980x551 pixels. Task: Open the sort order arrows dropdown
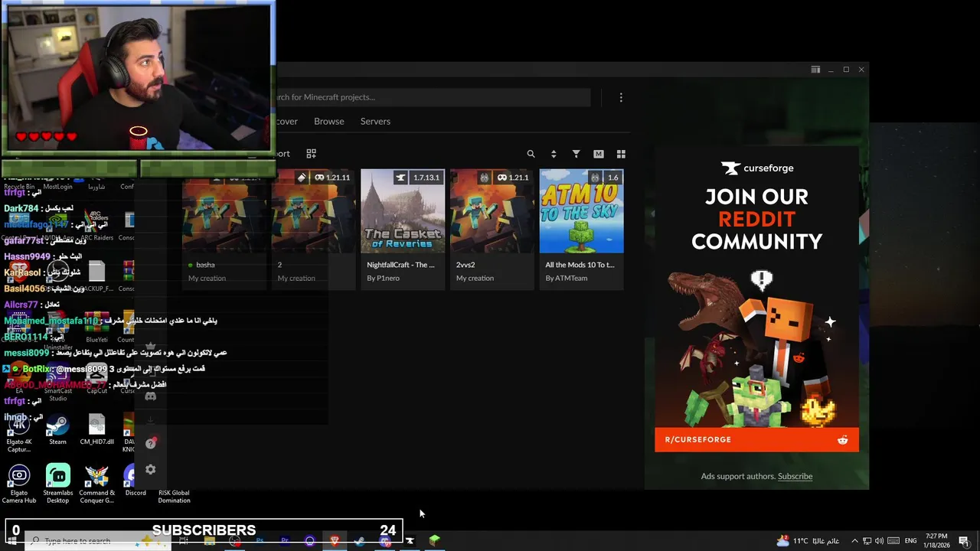(x=554, y=154)
